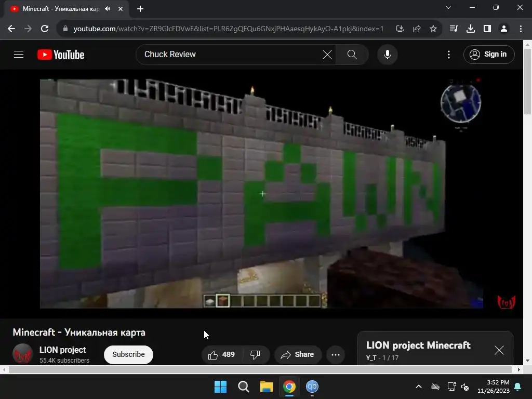Click the muted volume tray icon
The height and width of the screenshot is (399, 532).
pos(465,387)
